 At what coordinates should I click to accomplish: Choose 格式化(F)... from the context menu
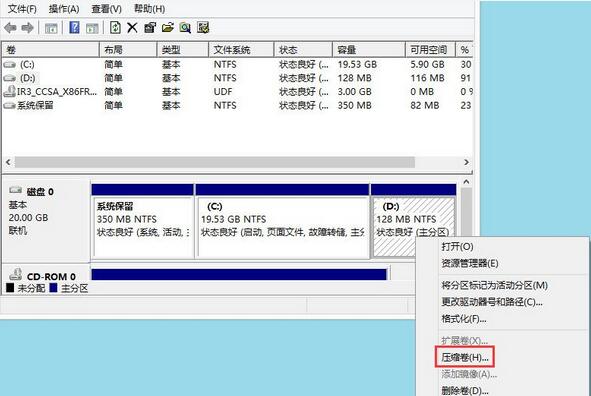(x=464, y=319)
